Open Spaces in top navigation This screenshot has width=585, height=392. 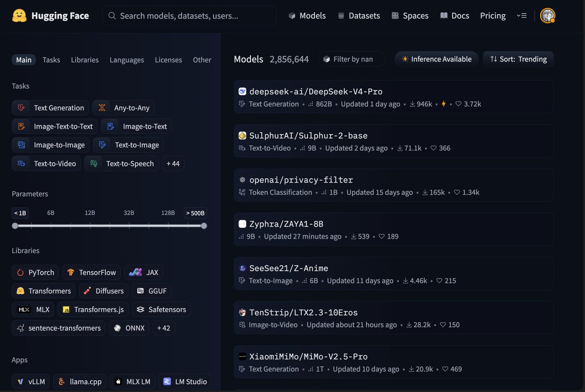(410, 16)
